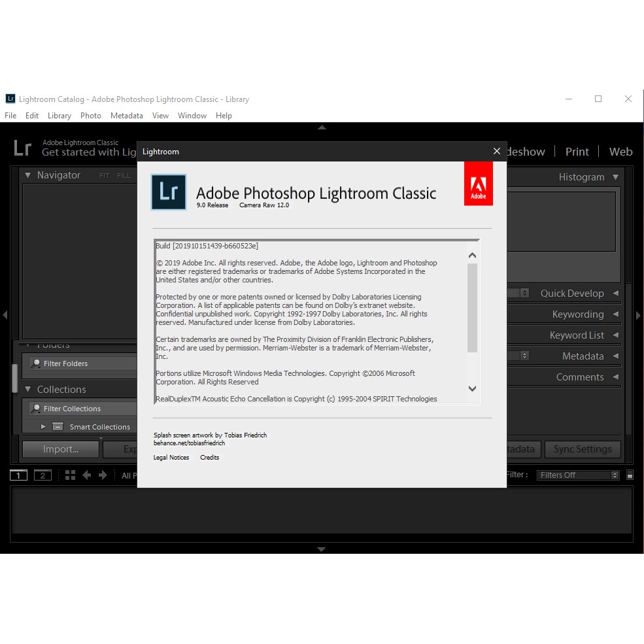Screen dimensions: 644x644
Task: Go back using the left arrow icon
Action: click(87, 475)
